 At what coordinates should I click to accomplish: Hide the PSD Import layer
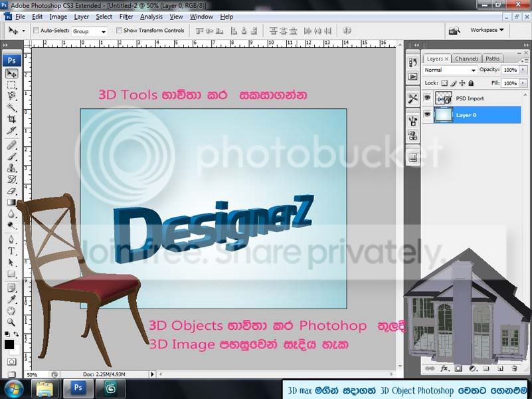click(427, 98)
